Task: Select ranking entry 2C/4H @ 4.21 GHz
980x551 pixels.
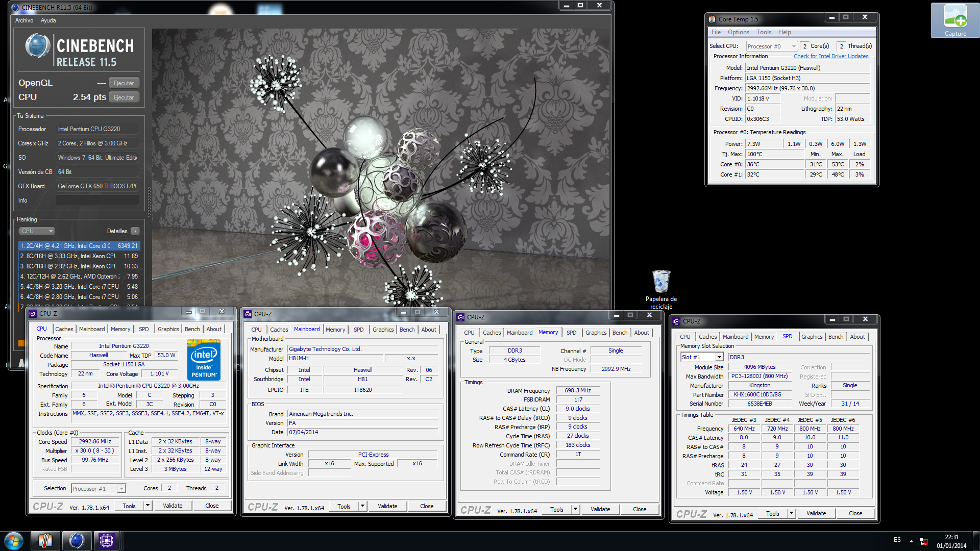Action: coord(79,246)
